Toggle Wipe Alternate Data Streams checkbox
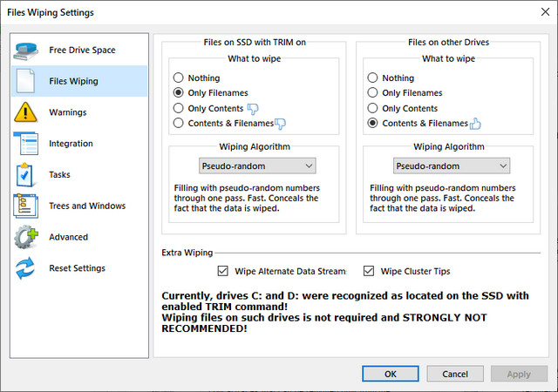Viewport: 558px width, 392px height. (222, 271)
